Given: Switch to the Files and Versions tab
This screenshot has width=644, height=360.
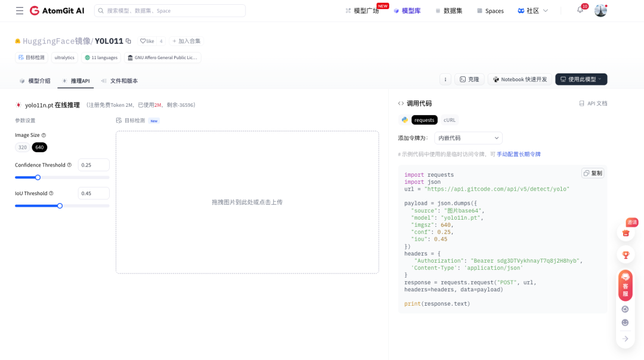Looking at the screenshot, I should pyautogui.click(x=119, y=81).
